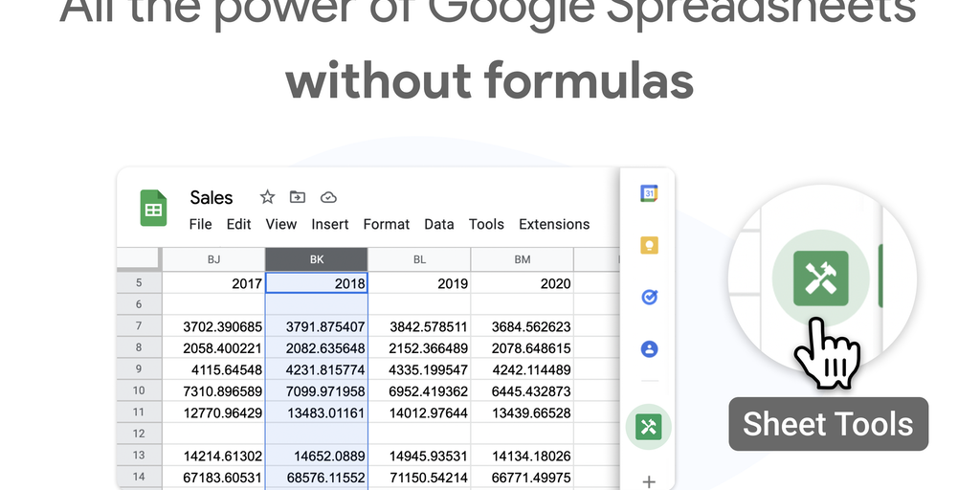
Task: Open Contacts in side panel
Action: [649, 348]
